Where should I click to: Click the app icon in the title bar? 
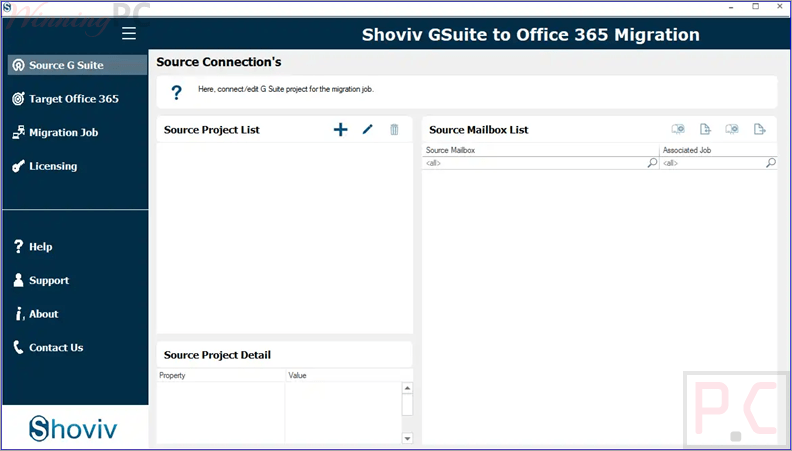pyautogui.click(x=7, y=7)
